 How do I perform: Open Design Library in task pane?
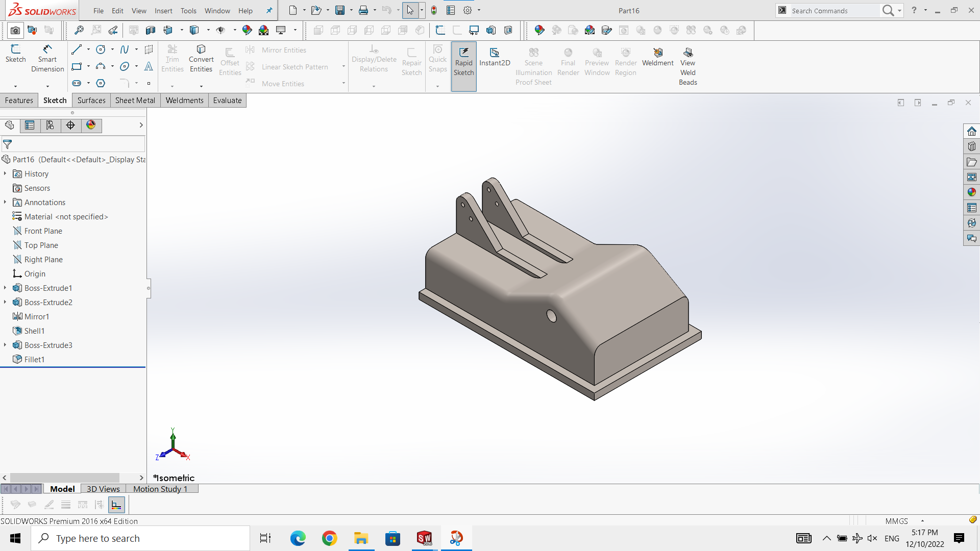(971, 146)
